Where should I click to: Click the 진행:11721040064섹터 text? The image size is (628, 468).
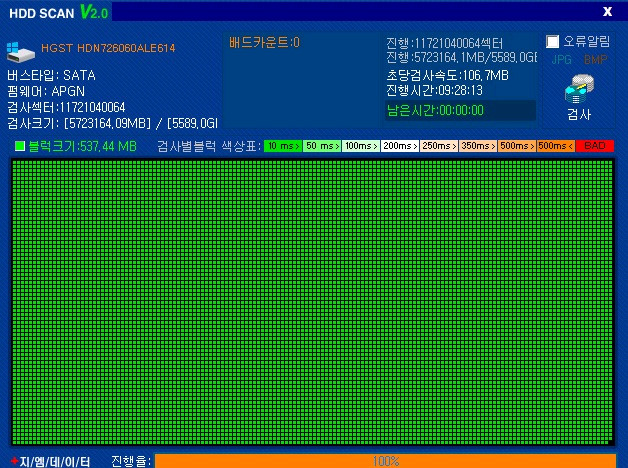(x=445, y=43)
